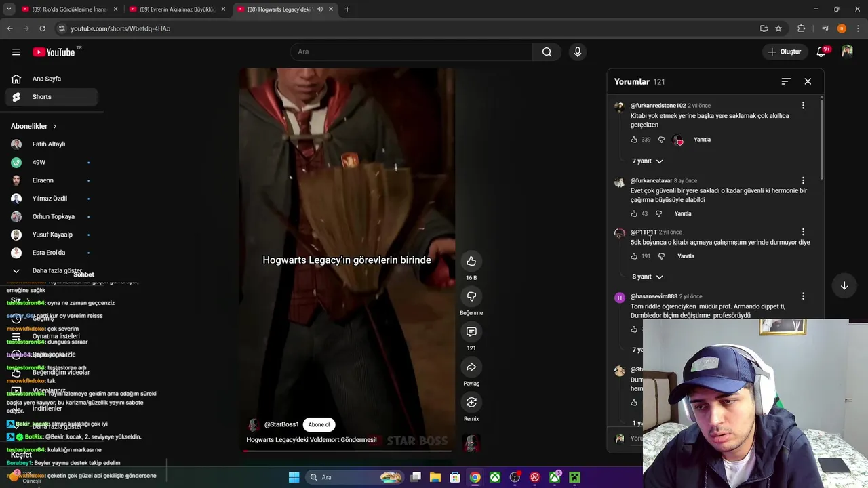Open the Fatih Altaylı subscription
The image size is (868, 488).
pos(52,144)
